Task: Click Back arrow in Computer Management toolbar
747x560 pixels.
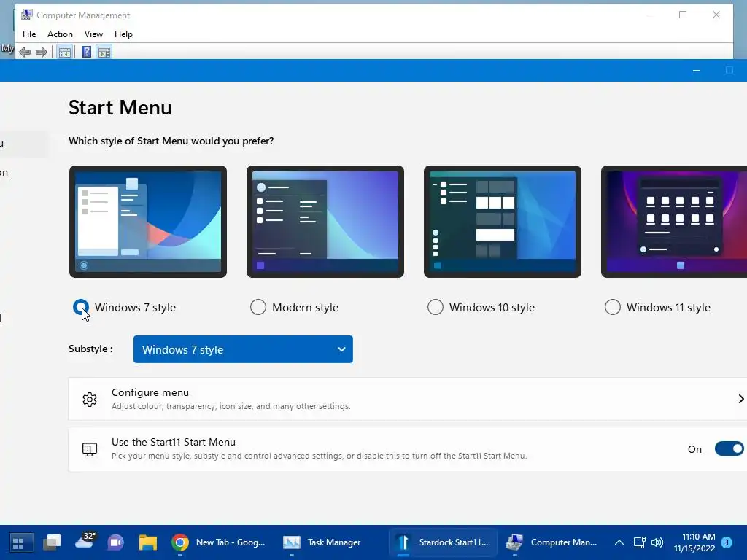Action: click(x=25, y=52)
